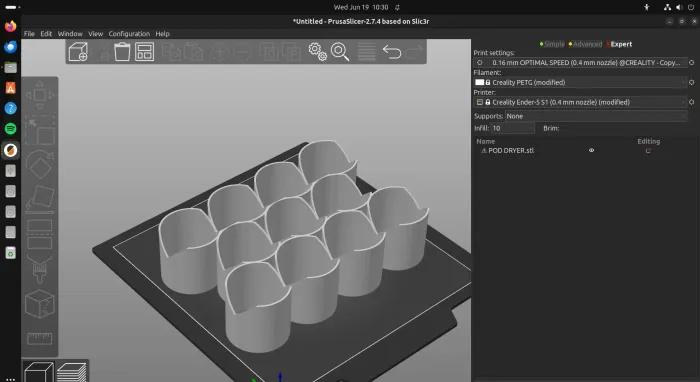The width and height of the screenshot is (700, 382).
Task: Open the Help menu
Action: pyautogui.click(x=162, y=33)
